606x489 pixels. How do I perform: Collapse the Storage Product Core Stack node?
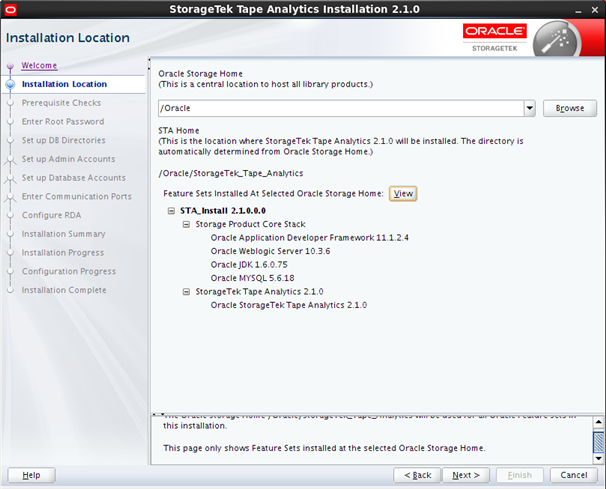point(186,224)
